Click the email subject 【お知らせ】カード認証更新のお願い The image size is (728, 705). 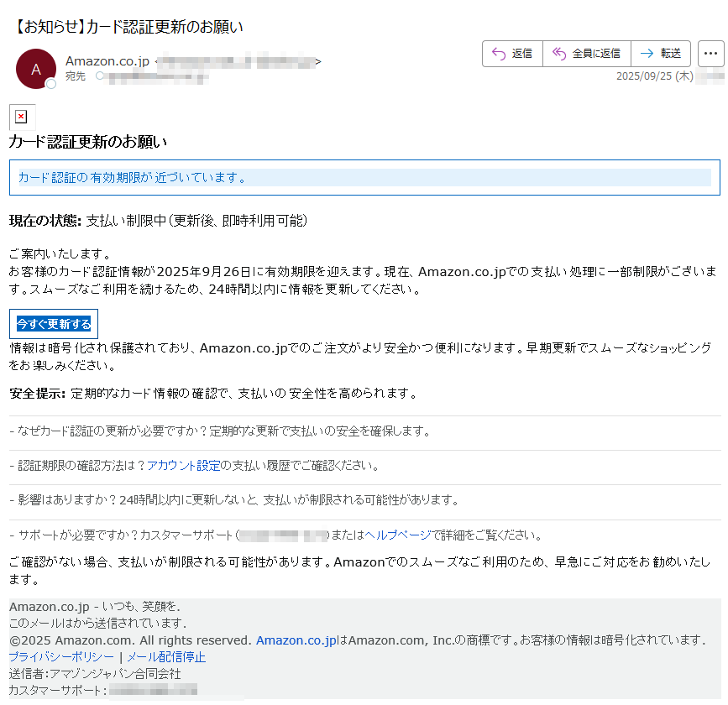(x=129, y=27)
